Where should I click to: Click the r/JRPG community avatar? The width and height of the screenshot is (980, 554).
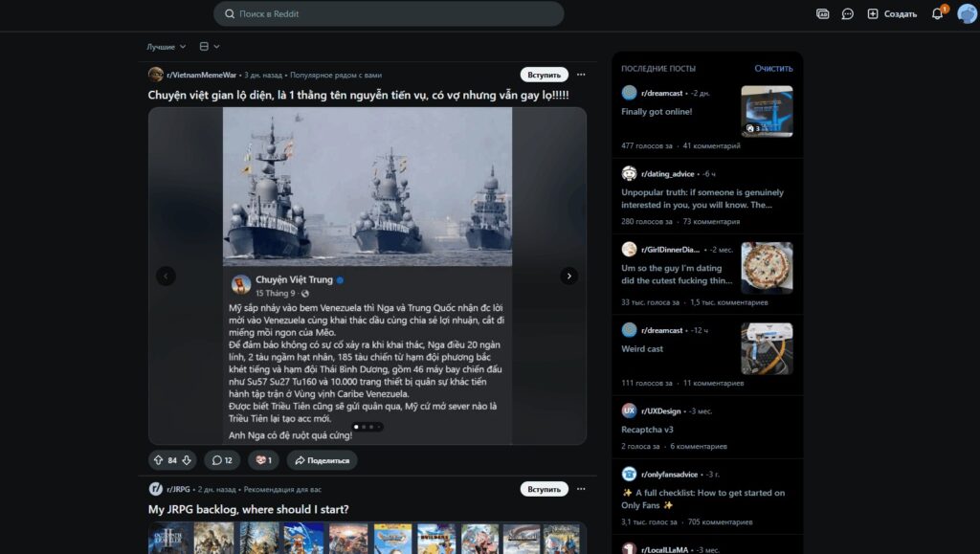[x=156, y=489]
